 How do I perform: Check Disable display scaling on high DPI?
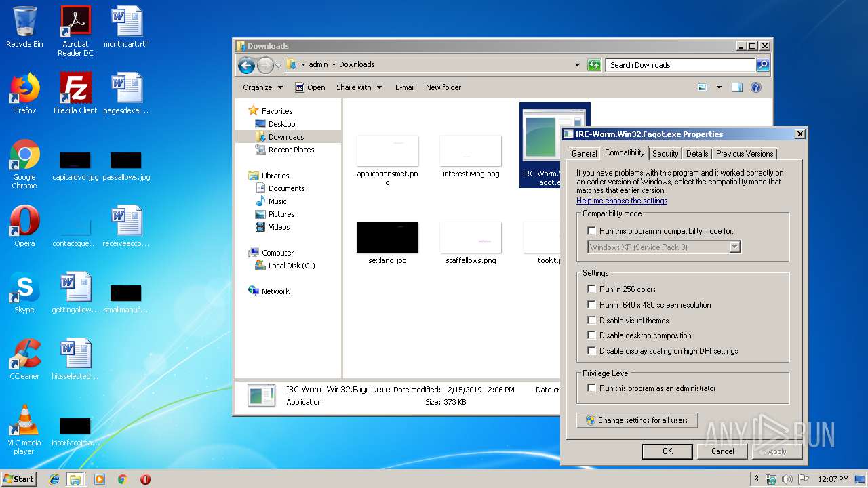point(592,351)
